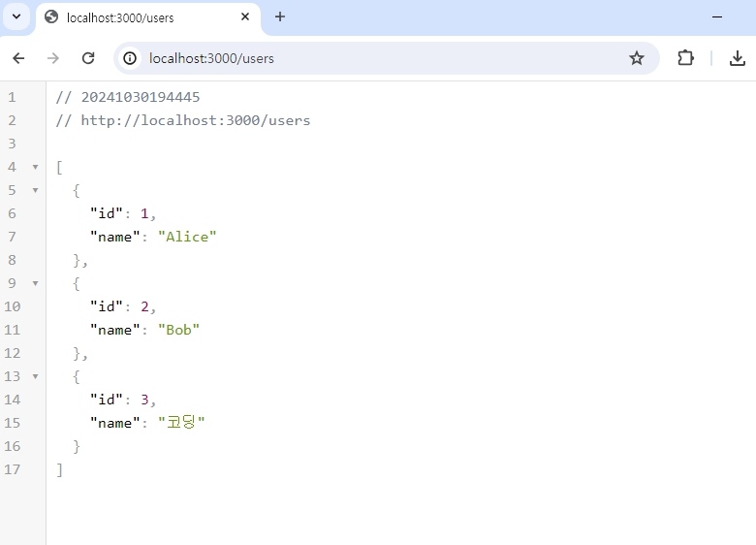Screen dimensions: 756x545
Task: Click the "Alice" name value
Action: 187,237
